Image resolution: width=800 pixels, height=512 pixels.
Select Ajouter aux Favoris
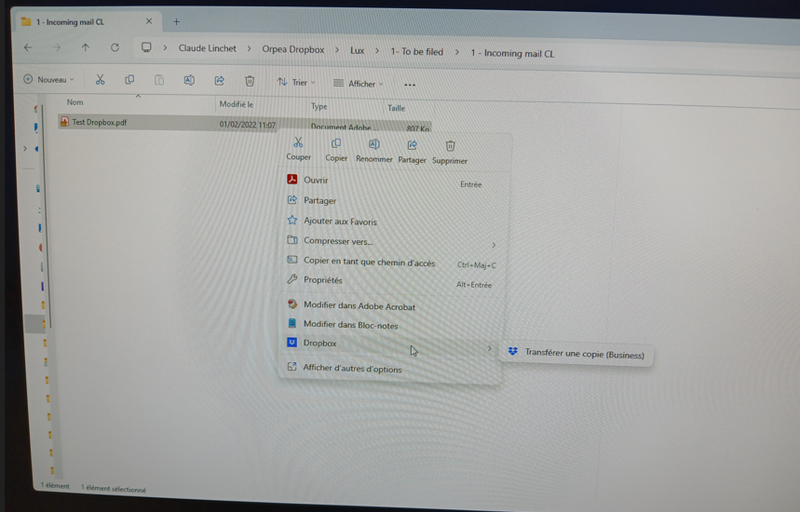click(x=391, y=221)
